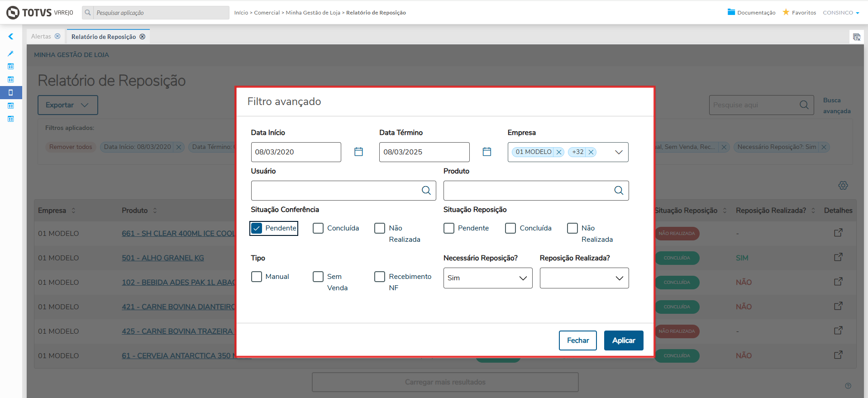The image size is (868, 398).
Task: Click the pin icon in the sidebar
Action: tap(11, 53)
